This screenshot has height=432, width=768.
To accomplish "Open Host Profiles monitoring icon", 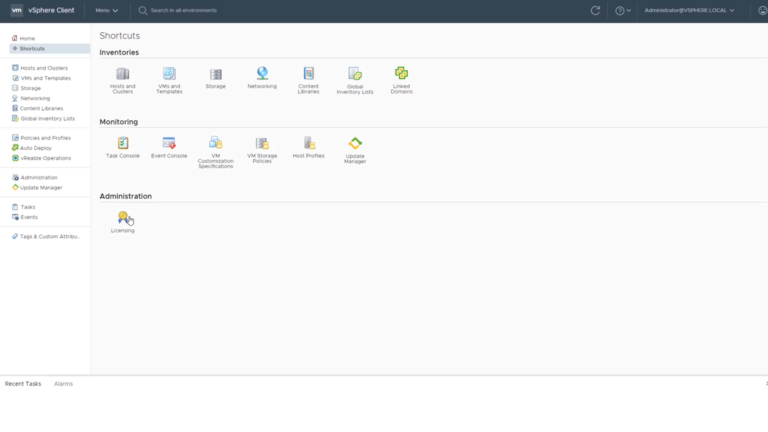I will [309, 143].
